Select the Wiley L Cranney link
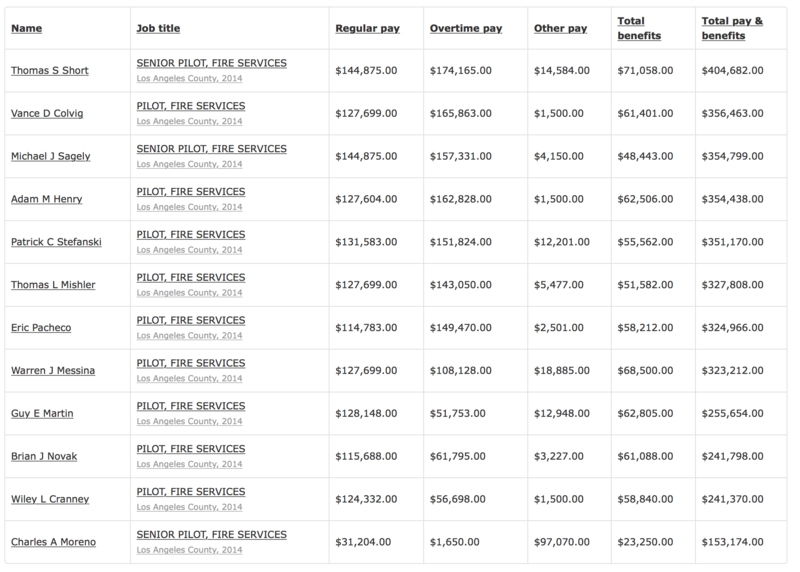Image resolution: width=800 pixels, height=572 pixels. (48, 500)
